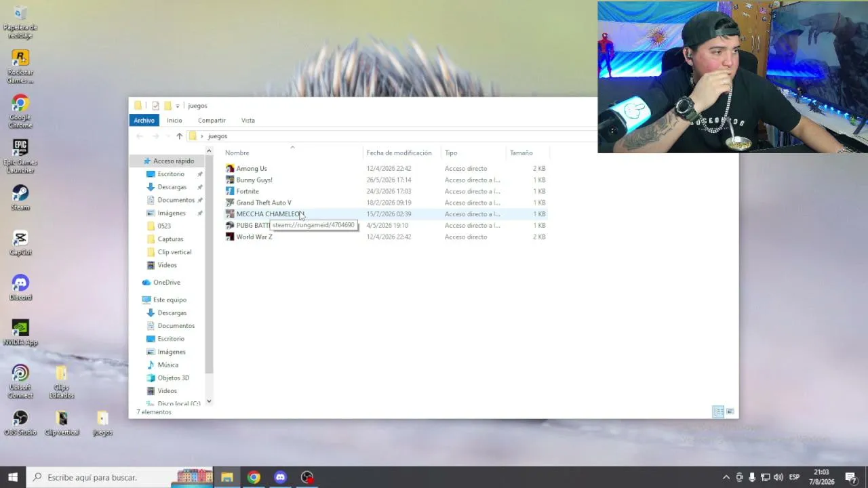Screen dimensions: 868x488
Task: Launch CapCut from the desktop
Action: [x=20, y=243]
